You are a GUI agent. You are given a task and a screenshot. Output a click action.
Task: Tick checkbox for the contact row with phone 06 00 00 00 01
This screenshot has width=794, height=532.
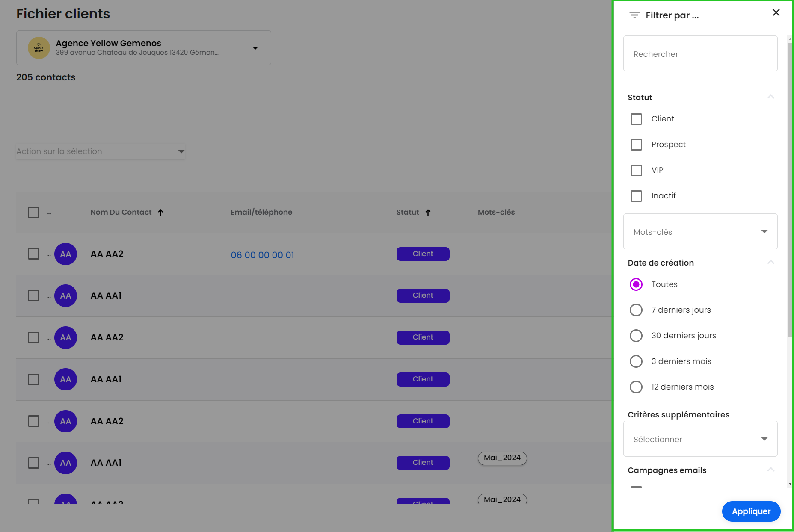33,254
